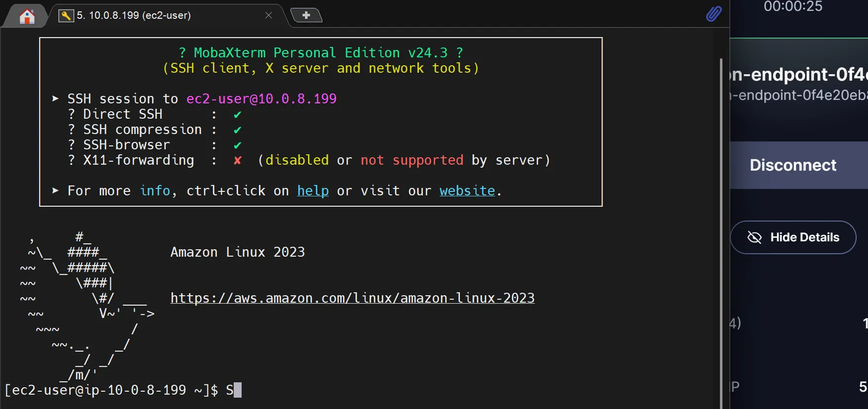This screenshot has height=409, width=868.
Task: Click the Direct SSH green checkmark
Action: pyautogui.click(x=238, y=115)
